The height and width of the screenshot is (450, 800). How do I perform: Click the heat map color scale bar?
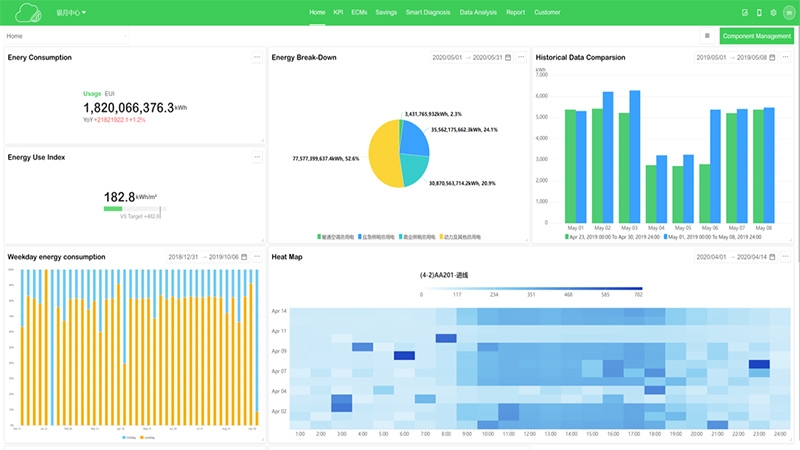pyautogui.click(x=532, y=287)
